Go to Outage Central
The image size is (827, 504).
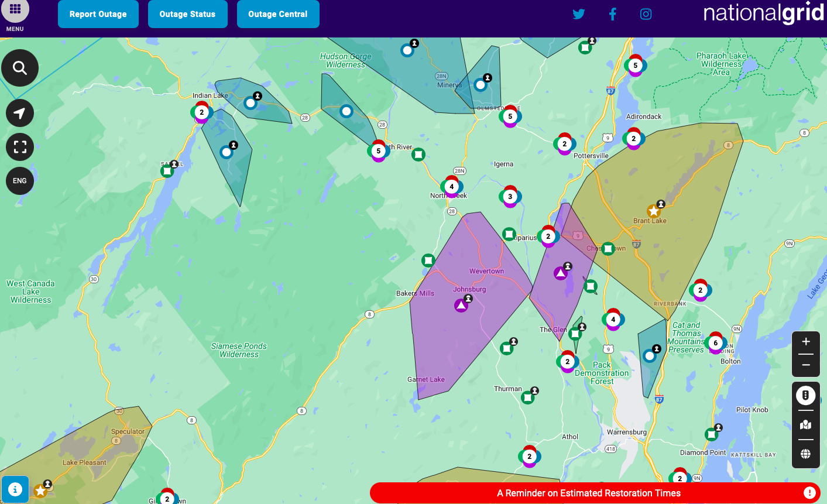(x=278, y=14)
